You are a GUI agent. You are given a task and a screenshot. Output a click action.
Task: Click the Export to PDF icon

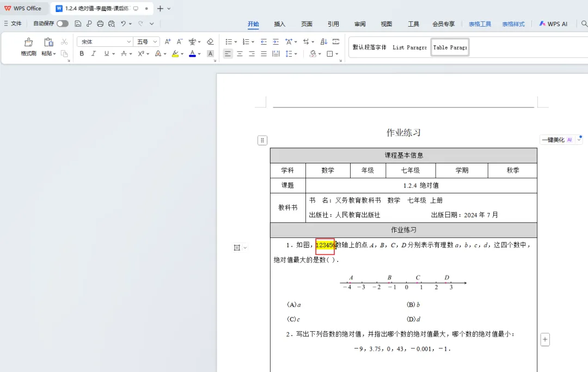coord(89,23)
